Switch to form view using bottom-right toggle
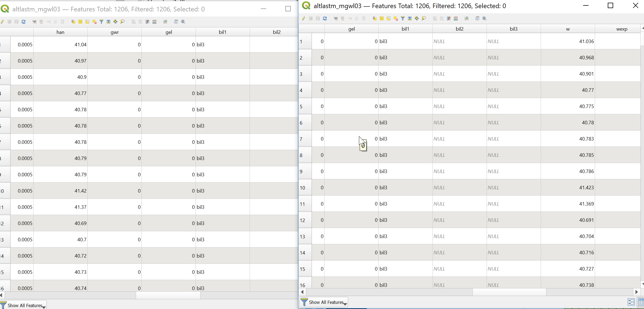644x309 pixels. 632,302
